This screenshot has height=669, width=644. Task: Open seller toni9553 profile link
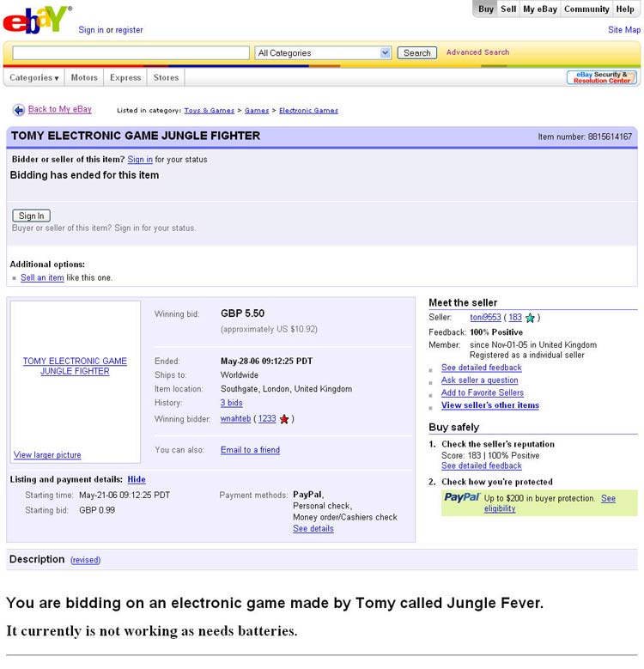click(x=485, y=318)
